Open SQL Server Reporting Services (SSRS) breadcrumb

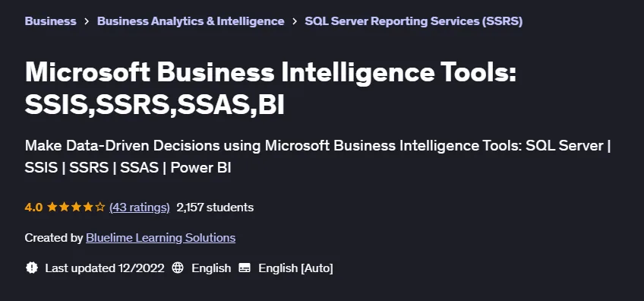click(414, 21)
